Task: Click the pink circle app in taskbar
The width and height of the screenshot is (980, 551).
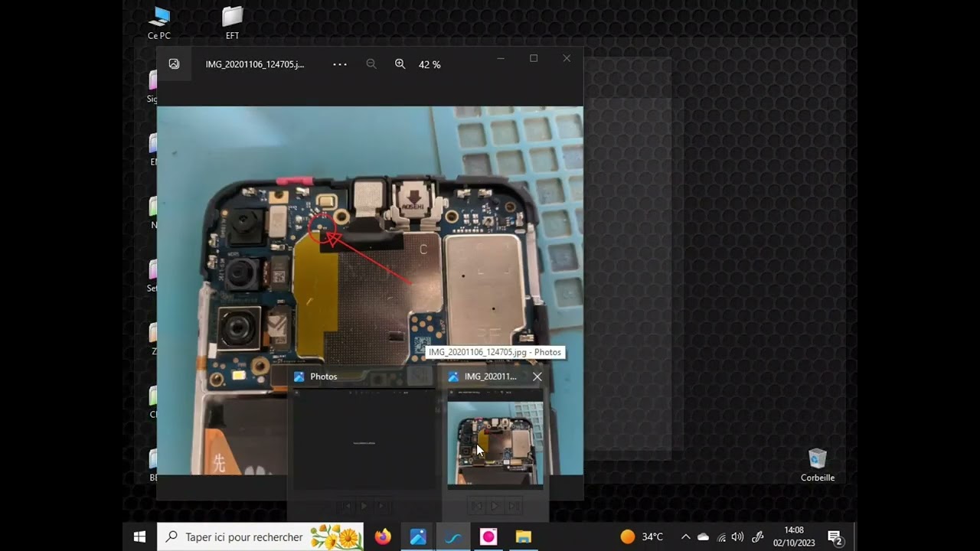Action: (488, 537)
